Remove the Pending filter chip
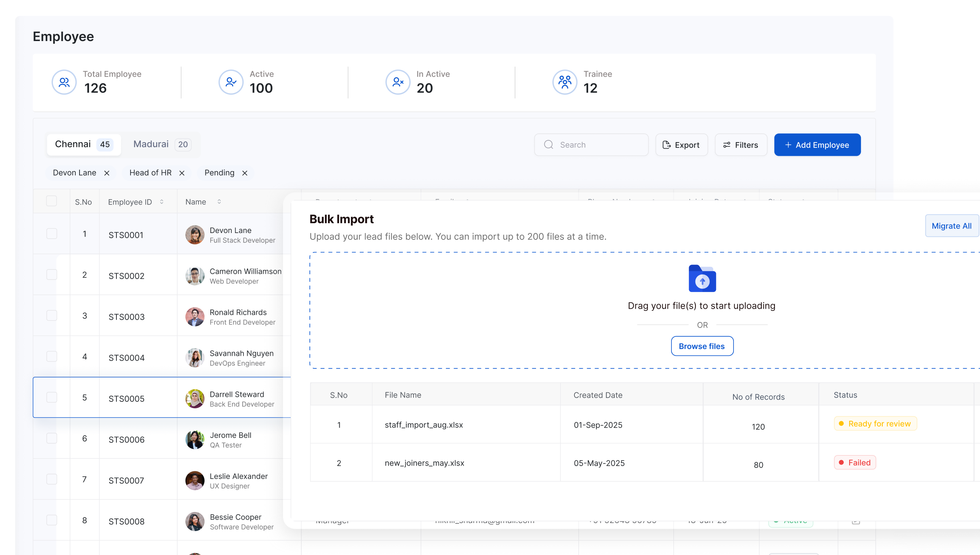The height and width of the screenshot is (555, 980). pos(245,173)
